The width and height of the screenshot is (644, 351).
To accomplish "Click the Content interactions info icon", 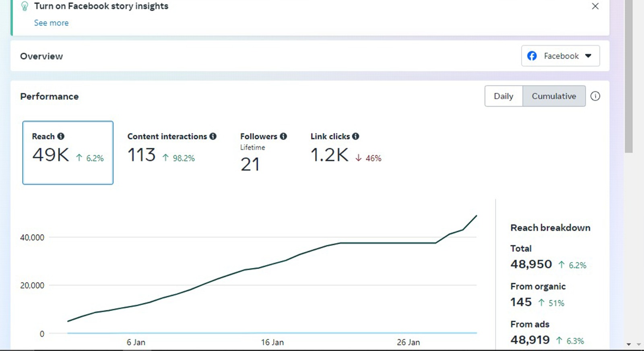I will 213,136.
